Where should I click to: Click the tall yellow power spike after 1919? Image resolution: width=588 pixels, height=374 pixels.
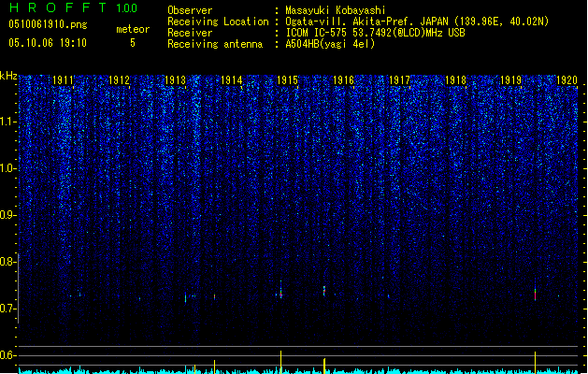click(535, 363)
